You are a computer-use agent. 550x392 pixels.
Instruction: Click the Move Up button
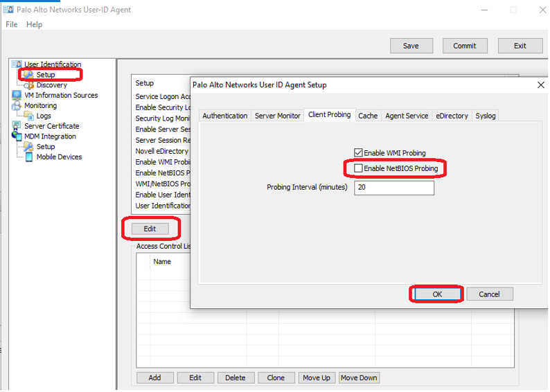click(x=317, y=377)
